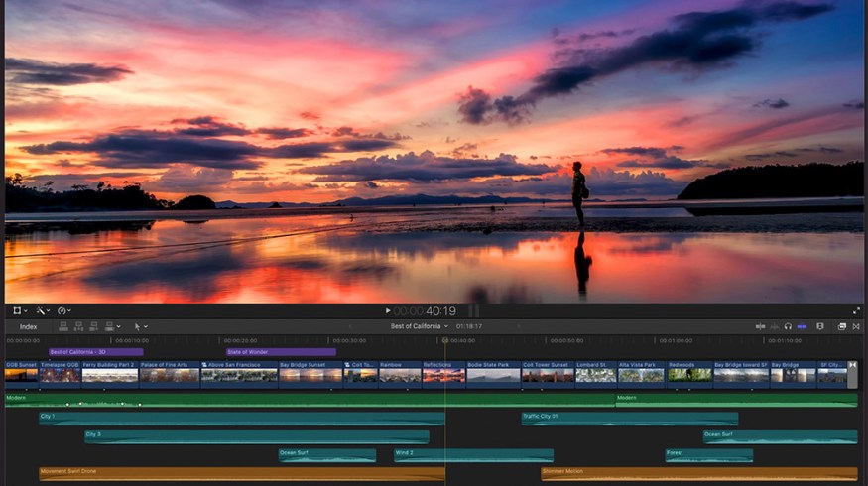This screenshot has width=868, height=486.
Task: Open the Retime speed pop-up menu
Action: 63,310
